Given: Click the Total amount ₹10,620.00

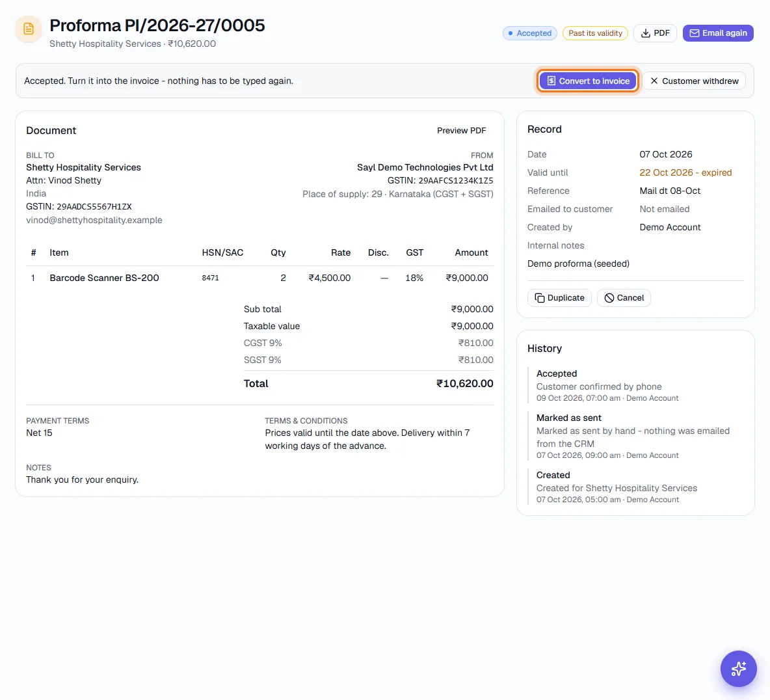Looking at the screenshot, I should (x=464, y=384).
